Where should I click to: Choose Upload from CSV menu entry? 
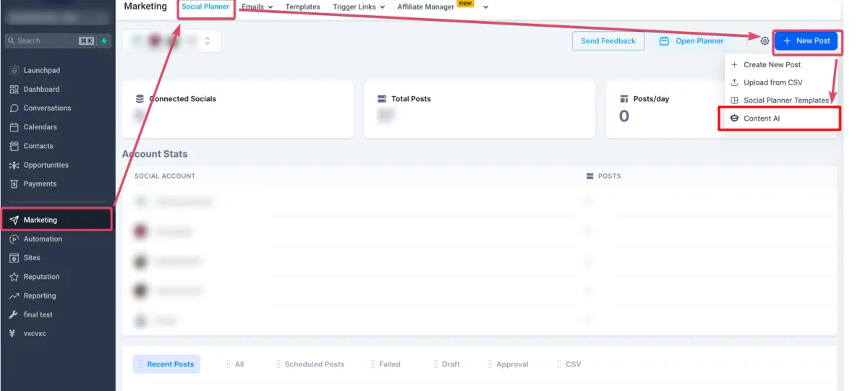coord(783,82)
